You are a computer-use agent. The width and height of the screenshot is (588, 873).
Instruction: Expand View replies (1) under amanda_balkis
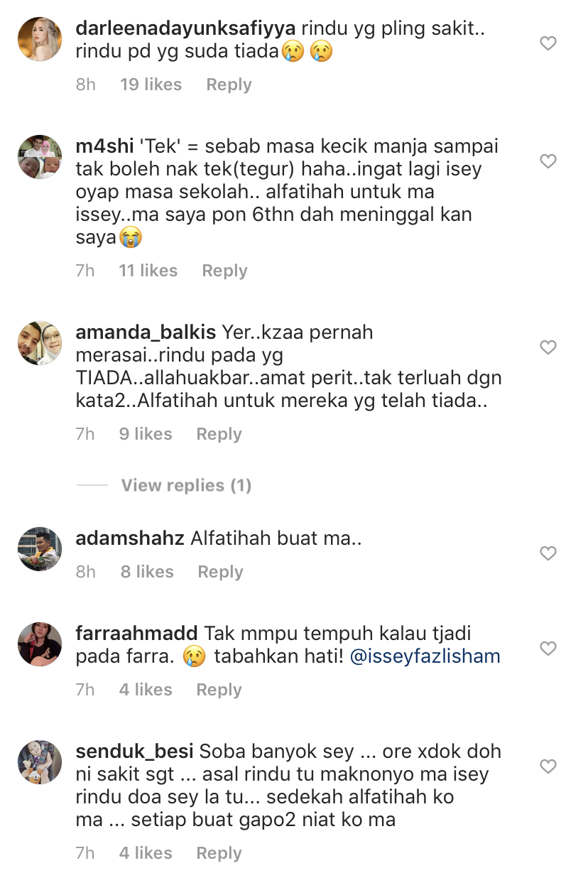coord(186,486)
